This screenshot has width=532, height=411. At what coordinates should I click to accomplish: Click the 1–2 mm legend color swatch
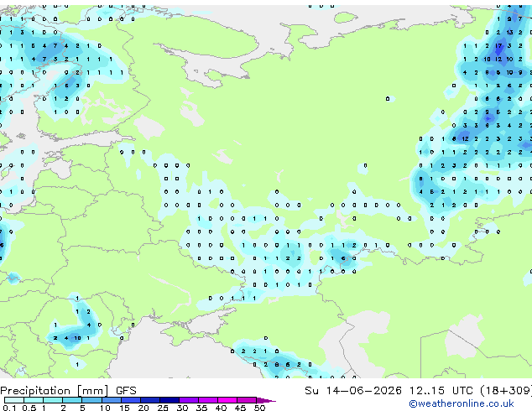53,400
